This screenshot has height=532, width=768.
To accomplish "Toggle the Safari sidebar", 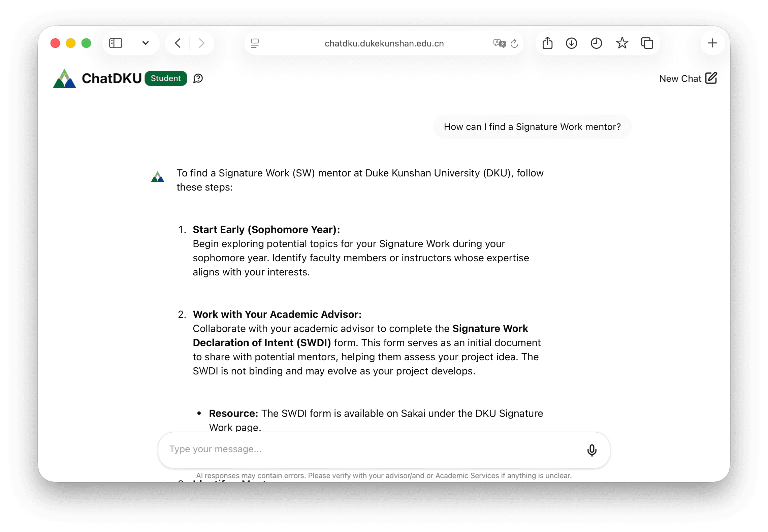I will pos(116,43).
